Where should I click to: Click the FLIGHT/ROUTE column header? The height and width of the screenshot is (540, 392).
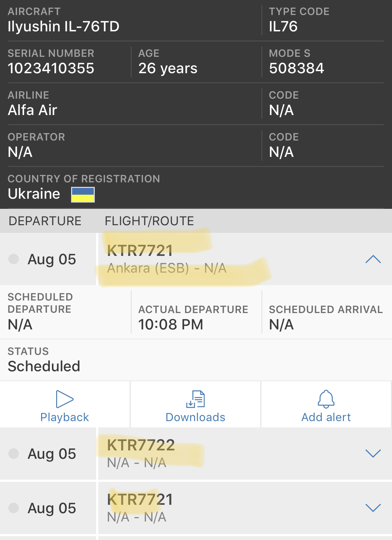pos(149,221)
